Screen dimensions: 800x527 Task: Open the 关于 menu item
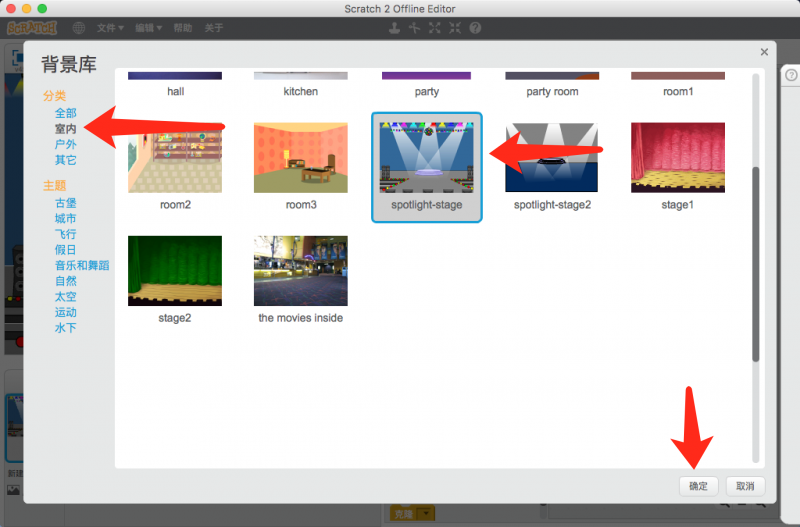pyautogui.click(x=214, y=28)
